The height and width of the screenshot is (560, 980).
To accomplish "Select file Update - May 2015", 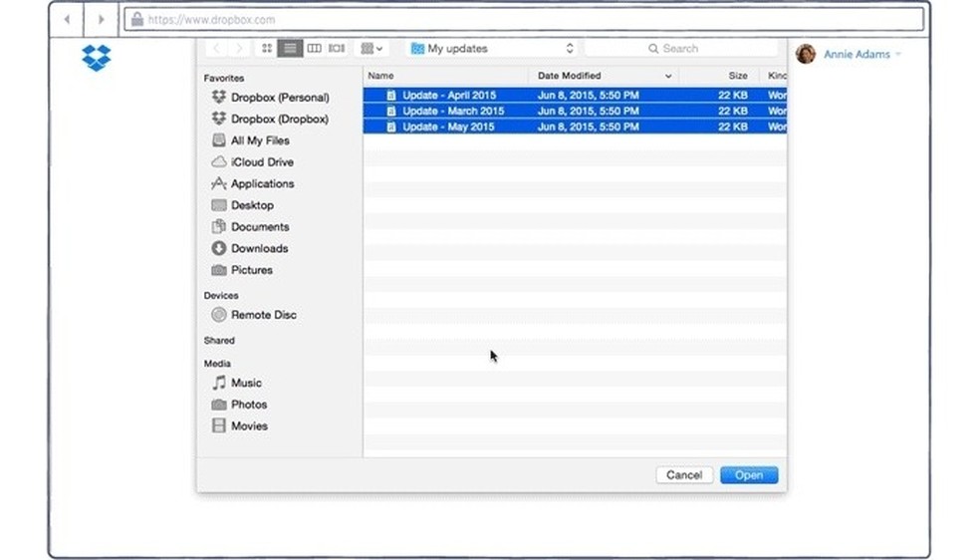I will click(x=575, y=127).
